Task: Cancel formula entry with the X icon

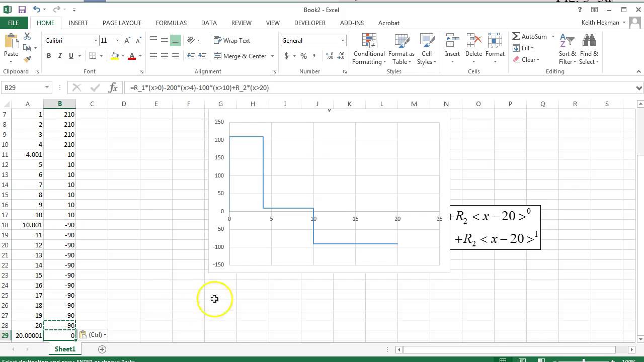Action: [76, 87]
